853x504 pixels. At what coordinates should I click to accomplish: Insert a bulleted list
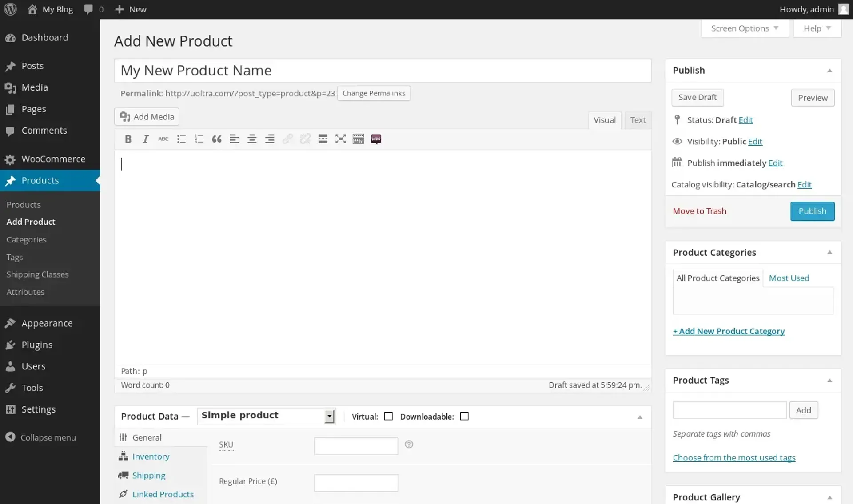click(181, 139)
